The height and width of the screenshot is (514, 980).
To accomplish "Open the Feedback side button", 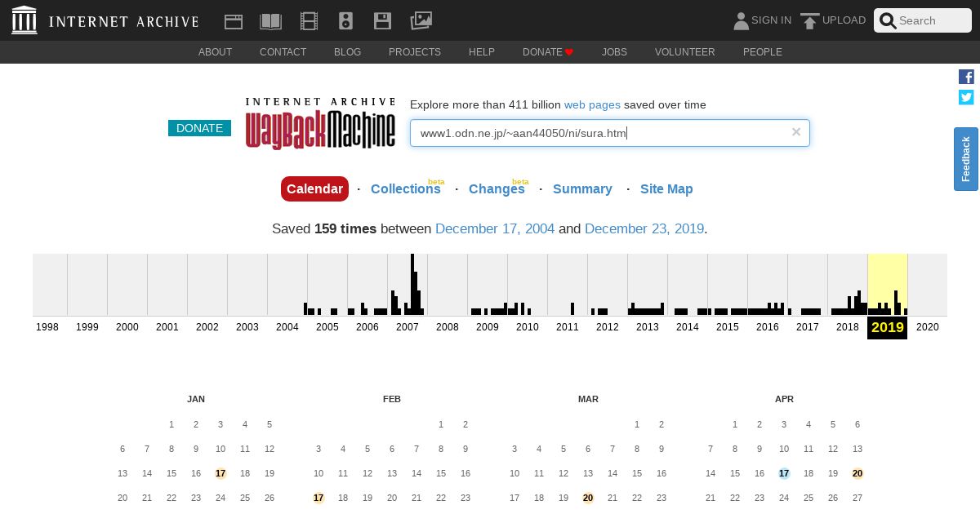I will [x=966, y=159].
